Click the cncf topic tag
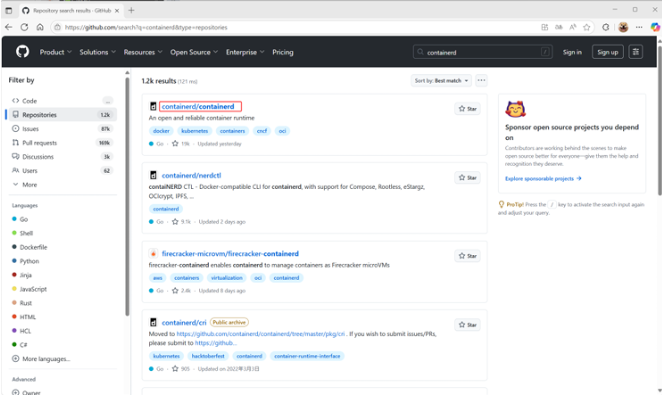 click(262, 131)
